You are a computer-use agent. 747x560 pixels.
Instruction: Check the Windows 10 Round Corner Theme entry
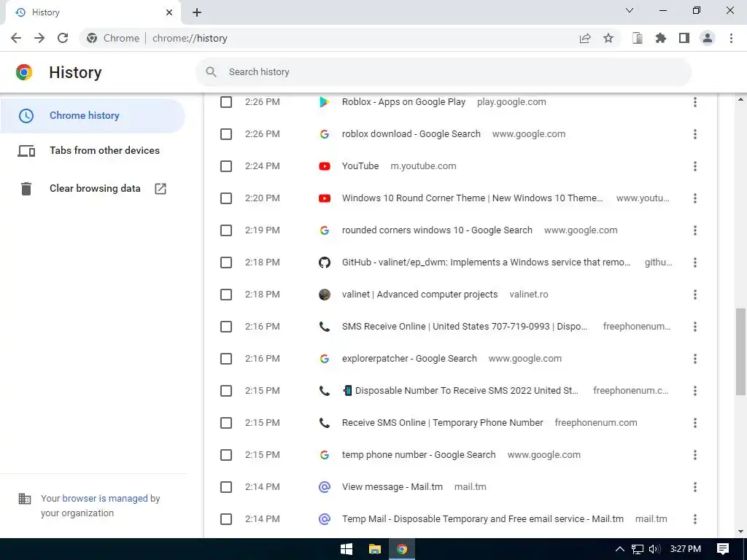[226, 198]
